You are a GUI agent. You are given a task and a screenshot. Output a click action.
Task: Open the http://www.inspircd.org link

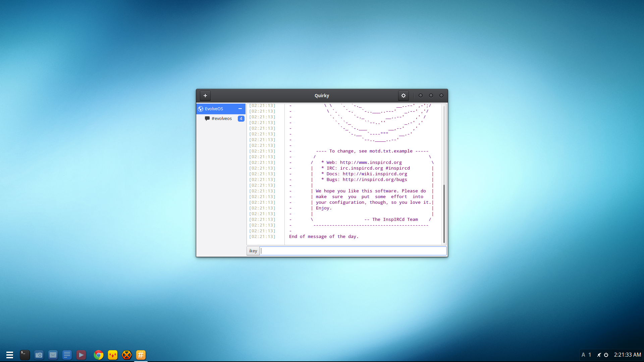[x=371, y=163]
